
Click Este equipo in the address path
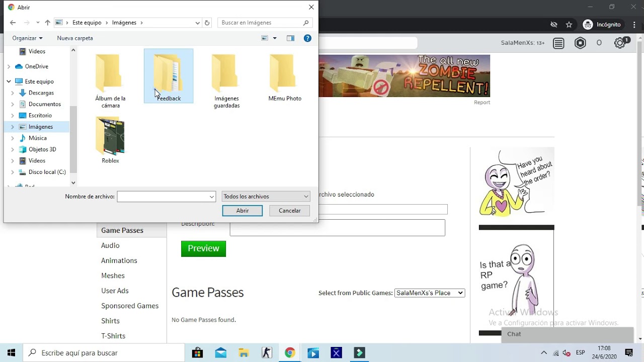(87, 23)
